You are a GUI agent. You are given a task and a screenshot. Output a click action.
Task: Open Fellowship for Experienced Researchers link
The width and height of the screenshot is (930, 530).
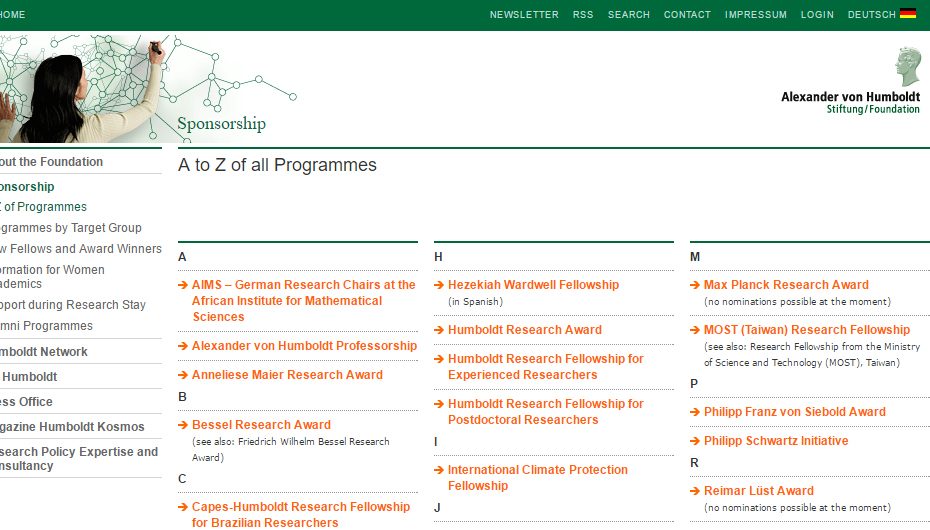tap(546, 366)
